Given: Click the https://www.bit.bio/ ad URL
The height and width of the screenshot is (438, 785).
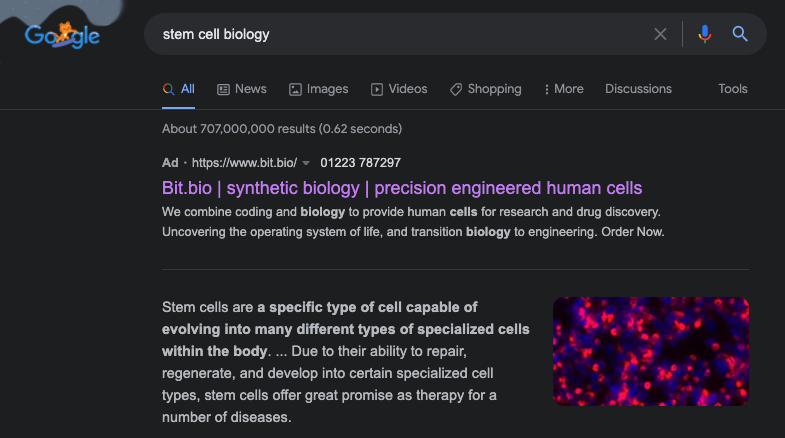Looking at the screenshot, I should coord(244,163).
